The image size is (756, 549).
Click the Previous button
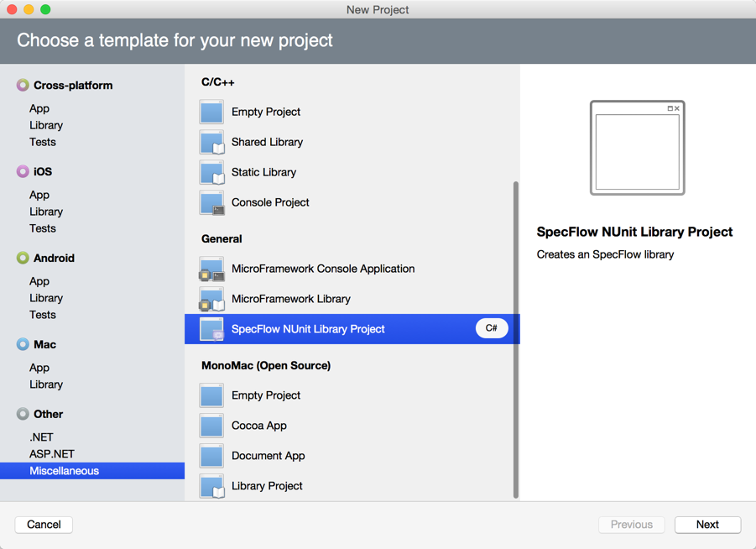pyautogui.click(x=632, y=525)
